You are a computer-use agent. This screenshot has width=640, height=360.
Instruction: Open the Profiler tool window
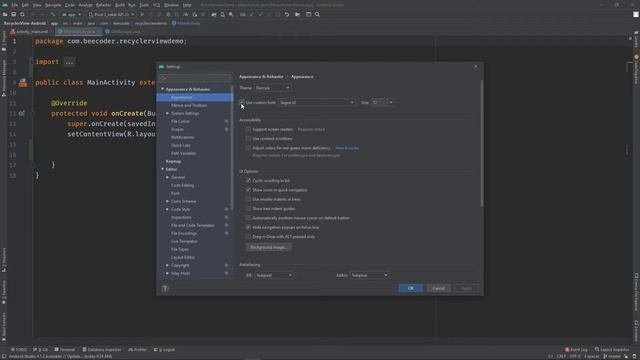pos(138,349)
